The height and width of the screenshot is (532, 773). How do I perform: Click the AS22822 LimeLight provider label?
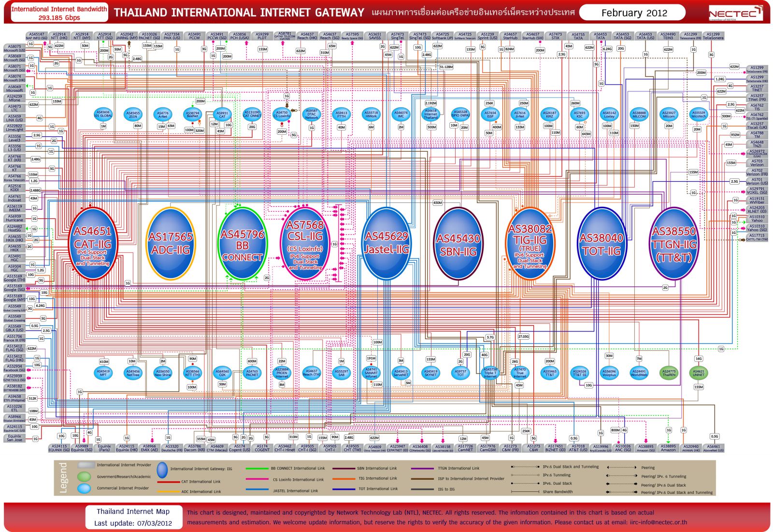pos(14,128)
